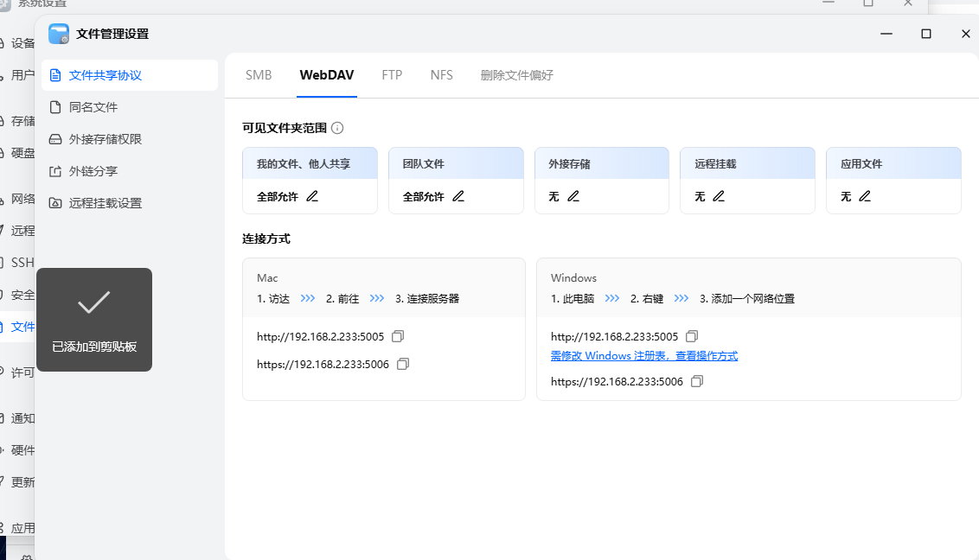The width and height of the screenshot is (979, 560).
Task: Open the NFS tab
Action: click(x=441, y=75)
